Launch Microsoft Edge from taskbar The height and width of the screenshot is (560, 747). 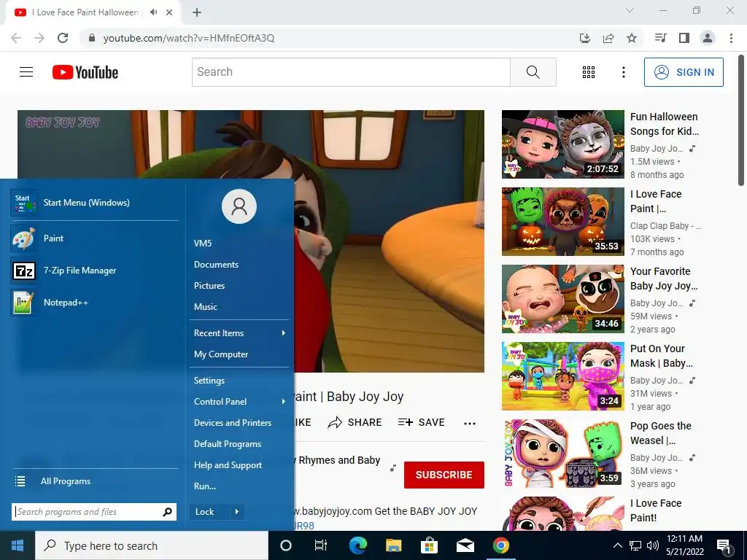coord(357,545)
